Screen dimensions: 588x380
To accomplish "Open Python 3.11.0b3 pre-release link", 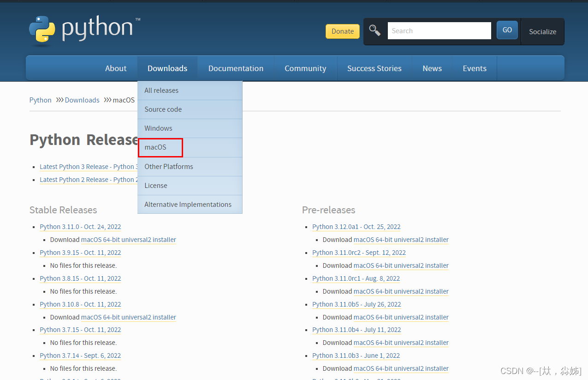I will point(356,356).
